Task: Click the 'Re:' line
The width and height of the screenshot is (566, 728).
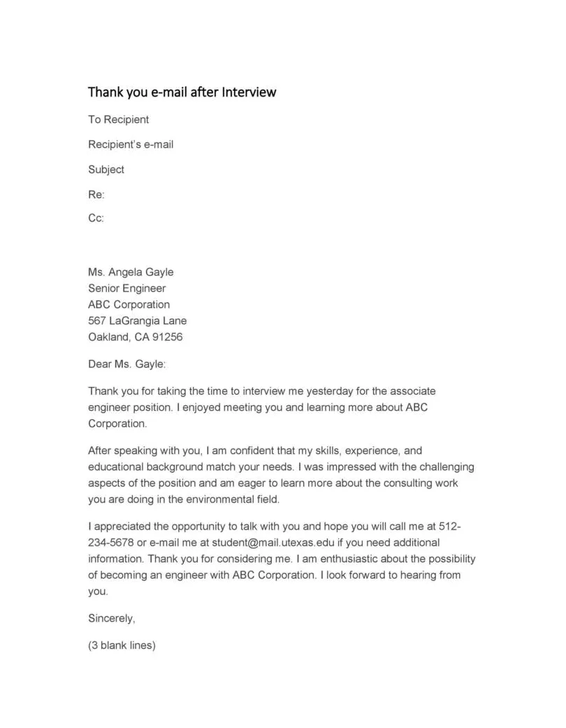Action: 96,194
